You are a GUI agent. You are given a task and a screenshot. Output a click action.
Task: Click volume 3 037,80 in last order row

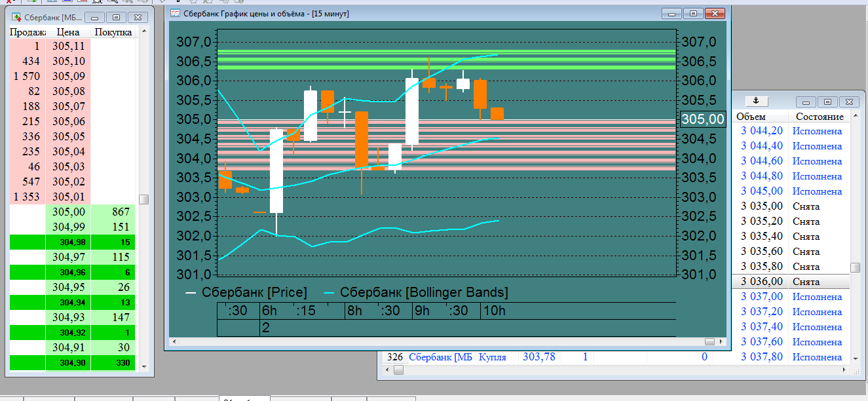pos(762,357)
